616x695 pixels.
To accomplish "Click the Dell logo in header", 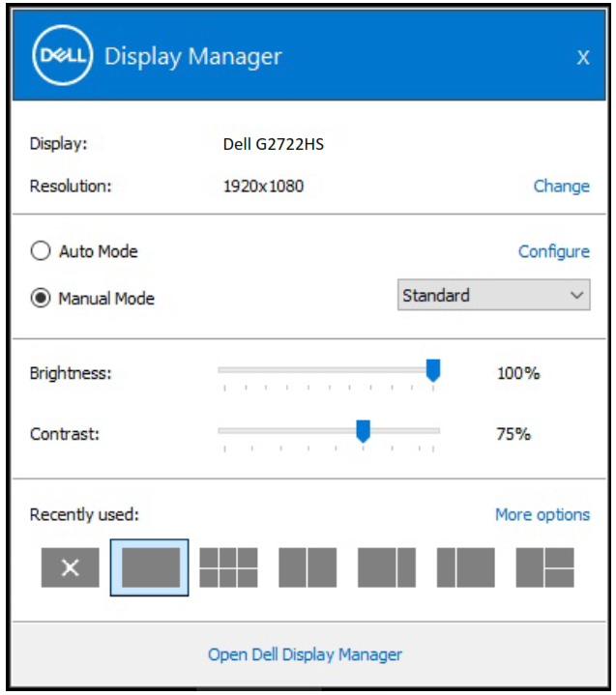I will click(63, 55).
